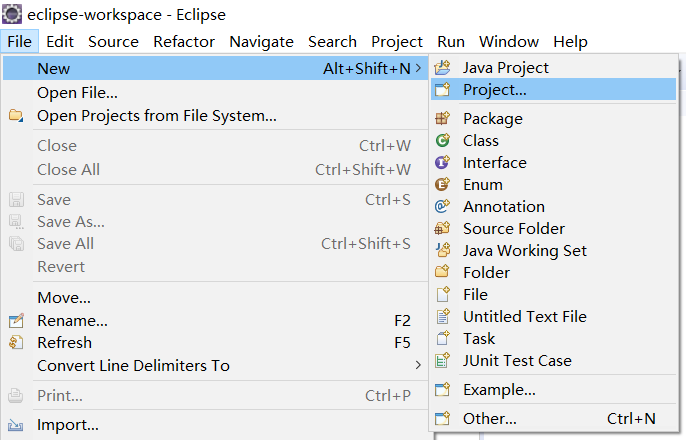This screenshot has width=686, height=440.
Task: Click the Annotation @ icon
Action: (x=442, y=206)
